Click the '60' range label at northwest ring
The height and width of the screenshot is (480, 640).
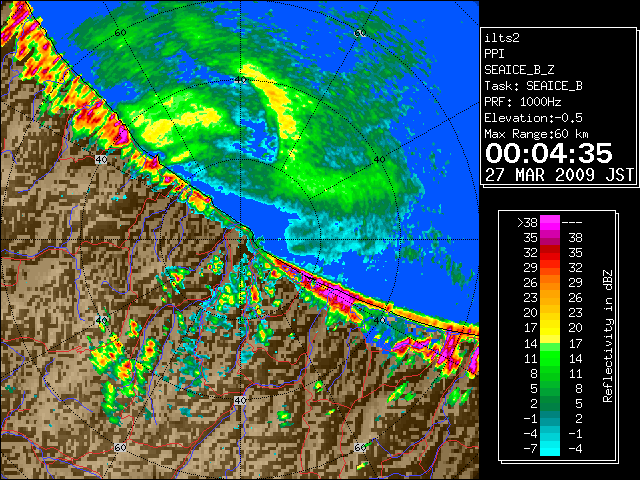tap(120, 33)
